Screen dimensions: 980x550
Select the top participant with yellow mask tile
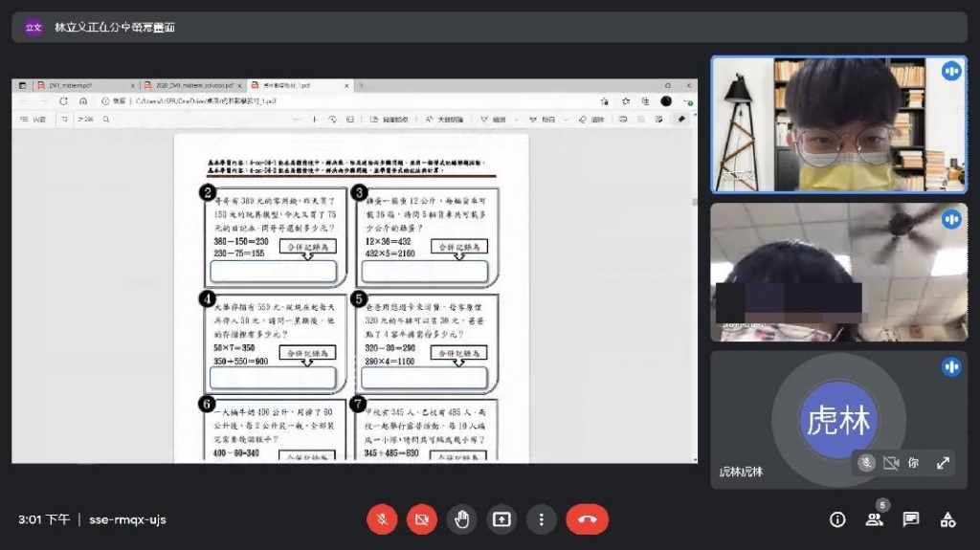[x=838, y=124]
